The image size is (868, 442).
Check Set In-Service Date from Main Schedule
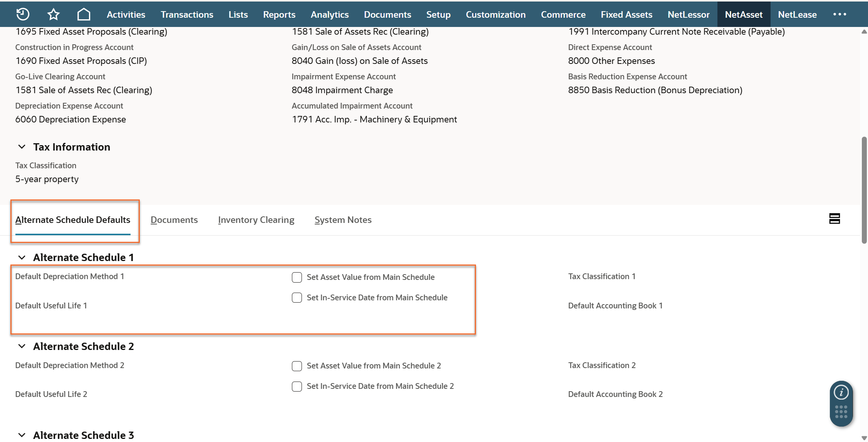[297, 298]
